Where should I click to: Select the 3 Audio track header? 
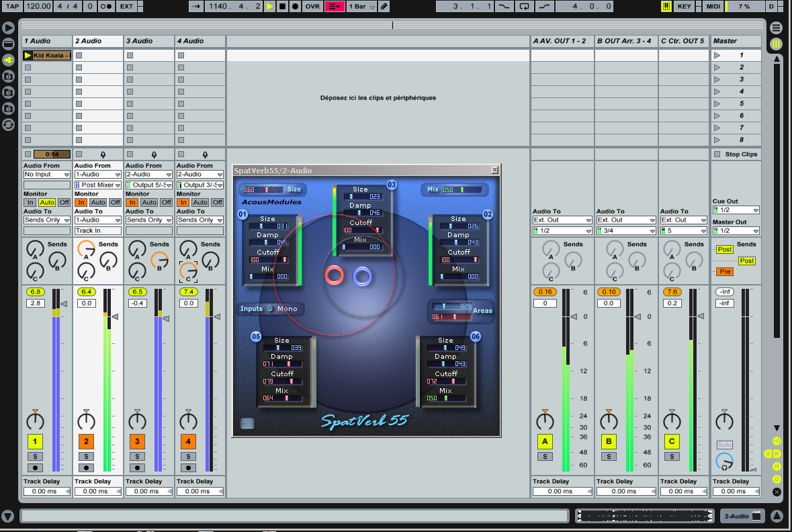(x=149, y=41)
